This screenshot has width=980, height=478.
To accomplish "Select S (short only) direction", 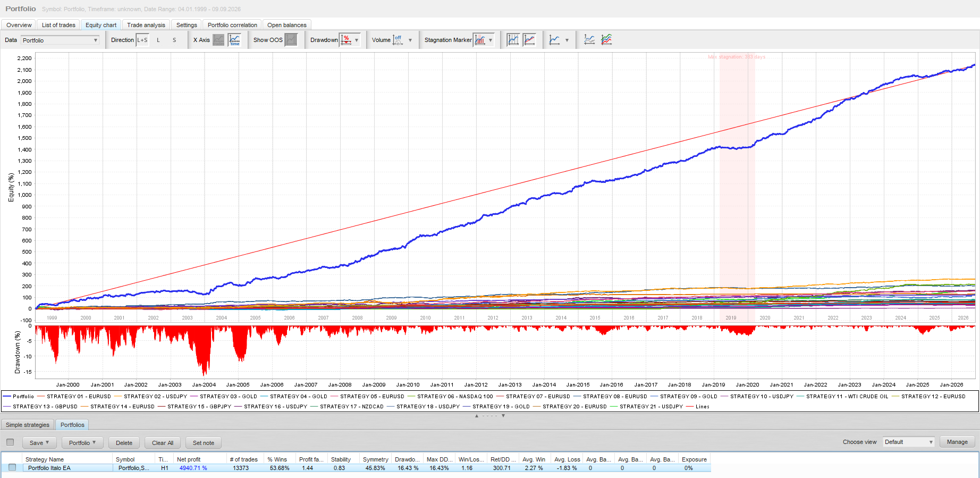I will coord(174,40).
